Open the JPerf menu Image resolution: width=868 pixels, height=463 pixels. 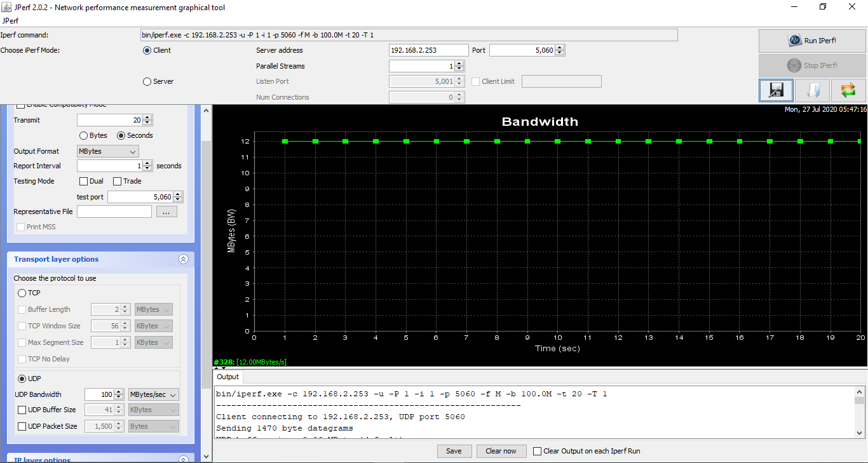[x=10, y=20]
